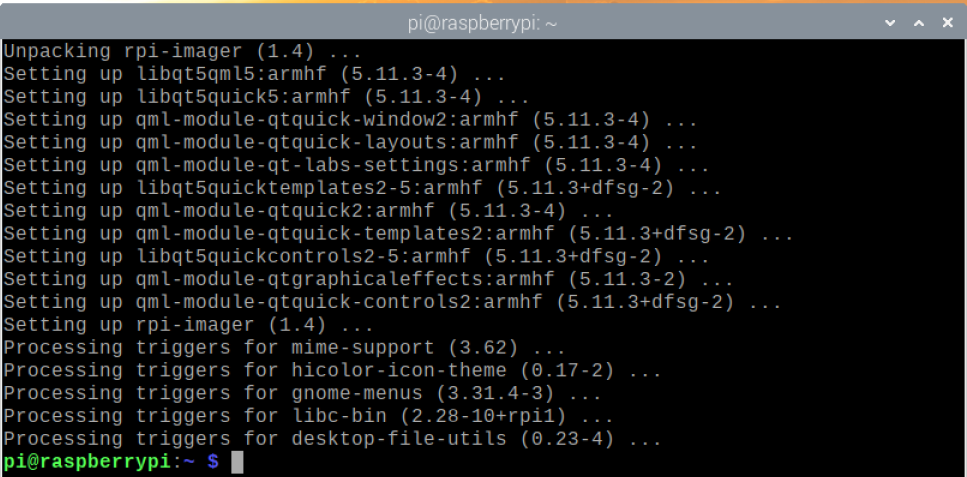Click the 'Processing triggers for hicolor-icon-theme' line
Viewport: 967px width, 477px height.
[x=330, y=371]
